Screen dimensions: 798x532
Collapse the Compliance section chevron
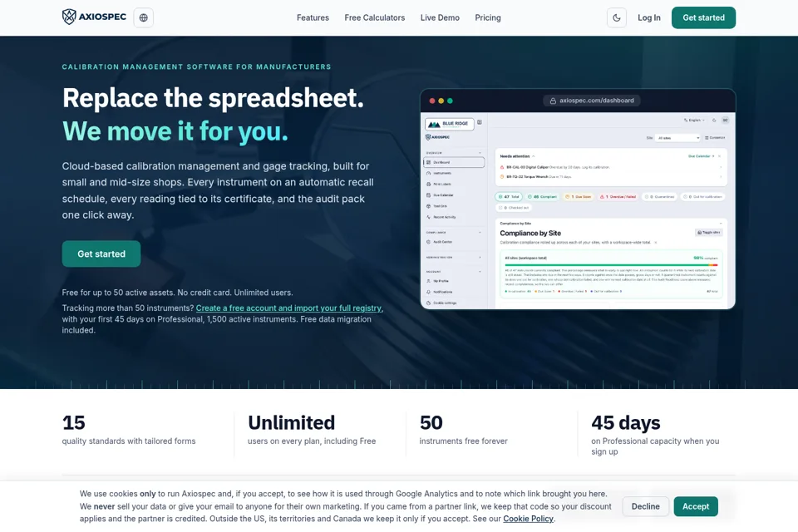pyautogui.click(x=480, y=232)
